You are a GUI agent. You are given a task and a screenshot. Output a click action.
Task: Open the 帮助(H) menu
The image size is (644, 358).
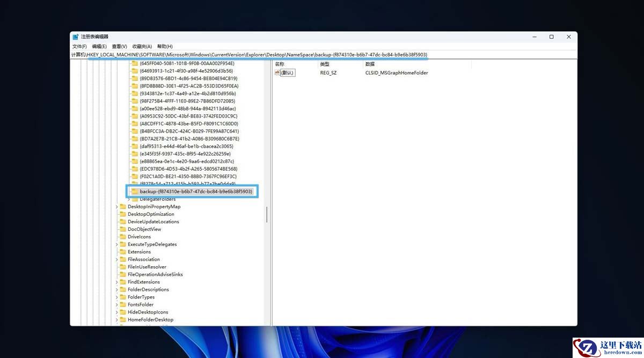(x=165, y=47)
